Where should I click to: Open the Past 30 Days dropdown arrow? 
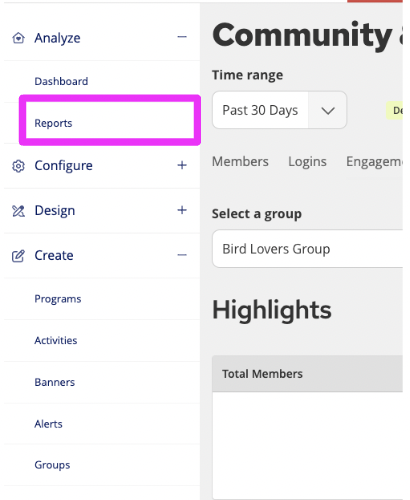[328, 110]
